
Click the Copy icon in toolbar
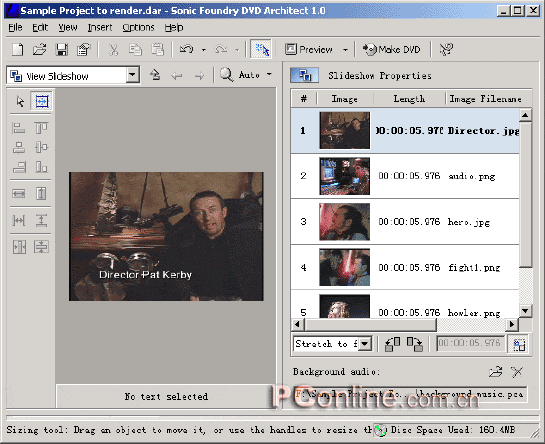click(135, 49)
